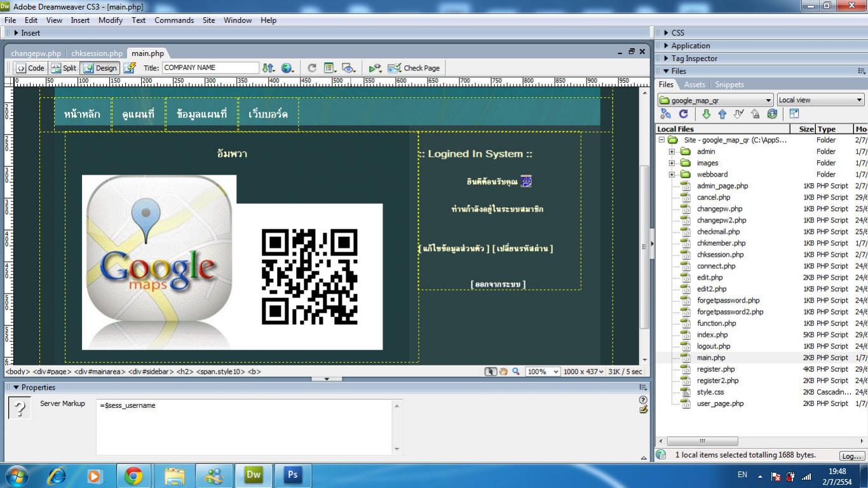Click Check In files lock icon
868x488 pixels.
tap(755, 114)
